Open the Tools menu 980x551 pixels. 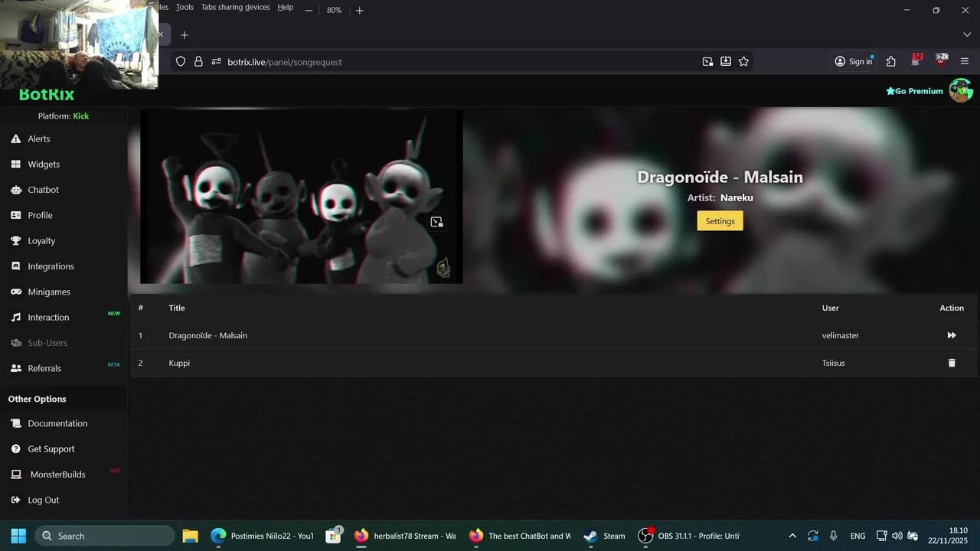[185, 7]
